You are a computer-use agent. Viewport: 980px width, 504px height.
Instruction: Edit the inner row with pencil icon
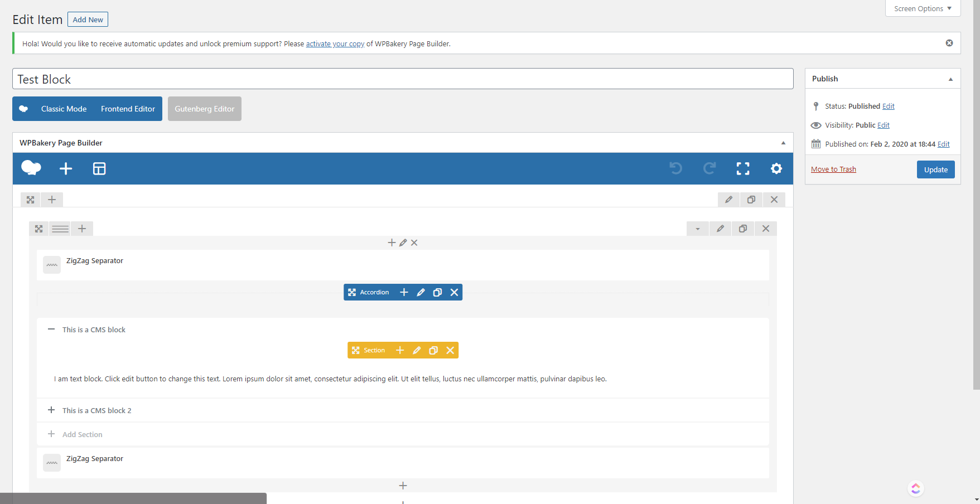pos(721,229)
